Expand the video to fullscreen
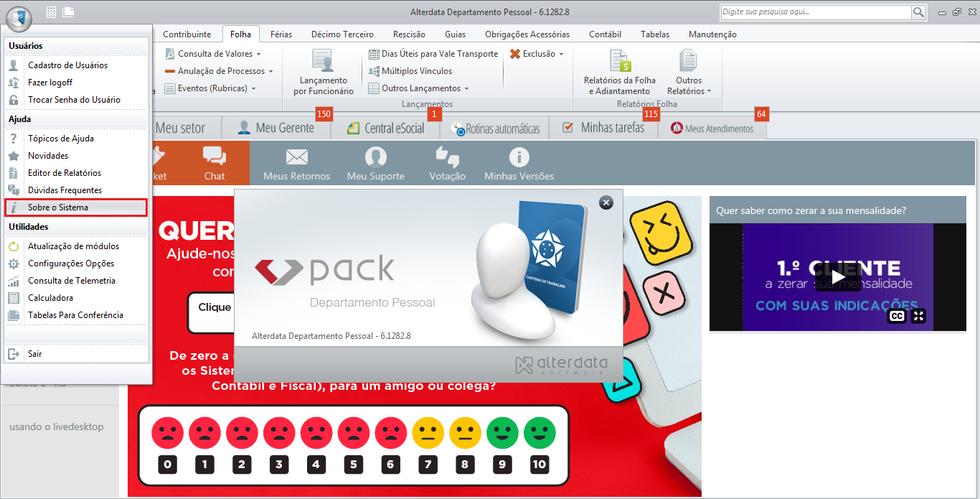 919,316
